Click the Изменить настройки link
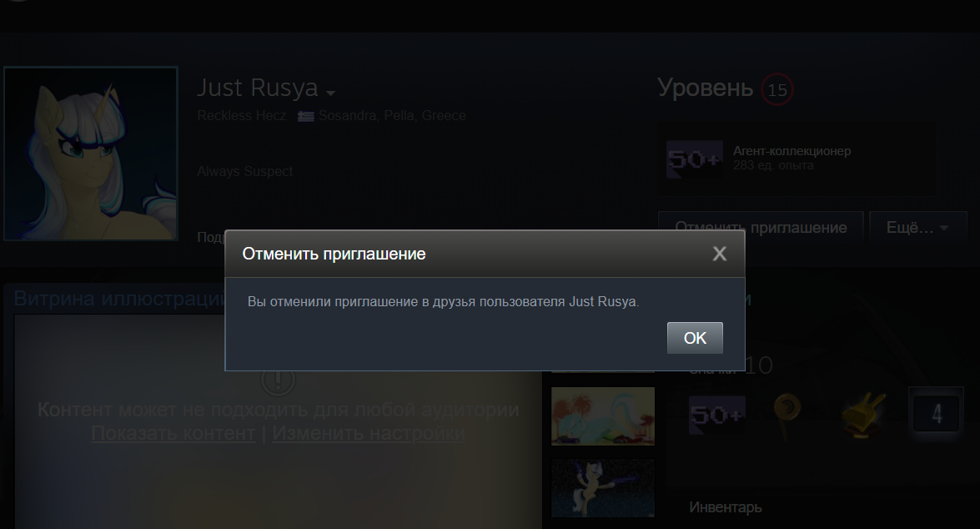 pyautogui.click(x=368, y=433)
